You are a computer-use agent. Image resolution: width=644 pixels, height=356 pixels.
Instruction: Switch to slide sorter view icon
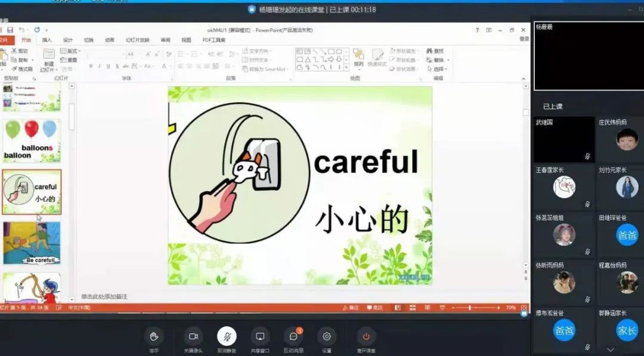click(411, 308)
